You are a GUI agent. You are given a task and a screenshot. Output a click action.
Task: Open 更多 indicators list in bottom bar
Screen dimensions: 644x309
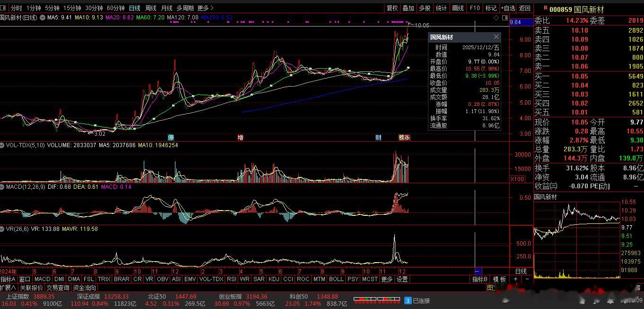387,279
